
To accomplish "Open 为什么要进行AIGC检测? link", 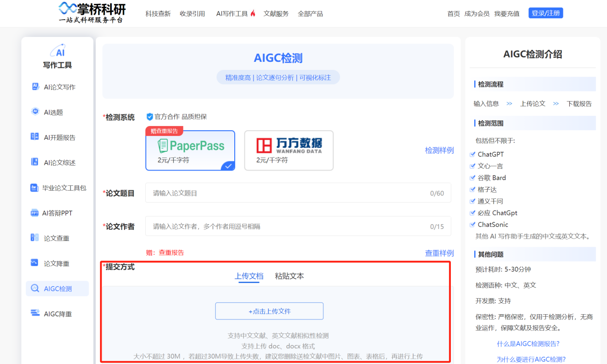I will 531,359.
